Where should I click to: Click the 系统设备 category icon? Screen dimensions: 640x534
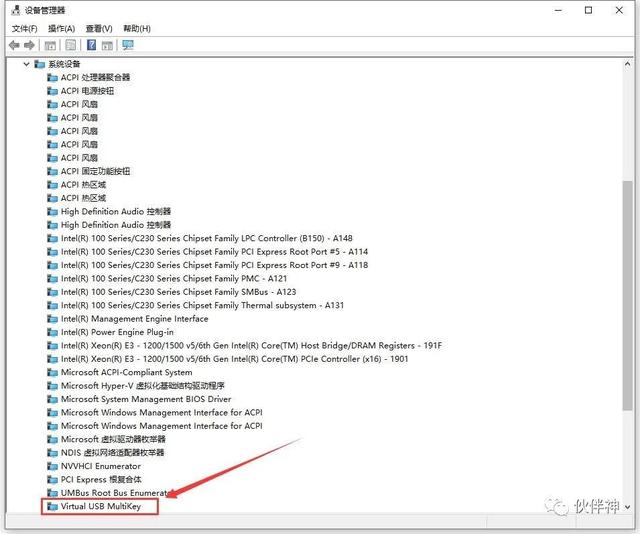pyautogui.click(x=40, y=64)
